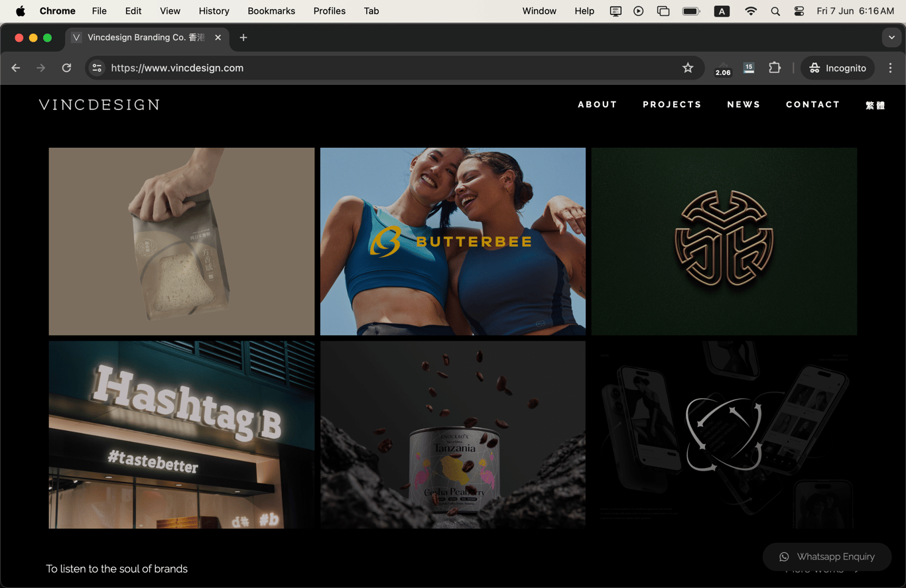This screenshot has height=588, width=906.
Task: Click the Incognito profile button
Action: click(838, 68)
